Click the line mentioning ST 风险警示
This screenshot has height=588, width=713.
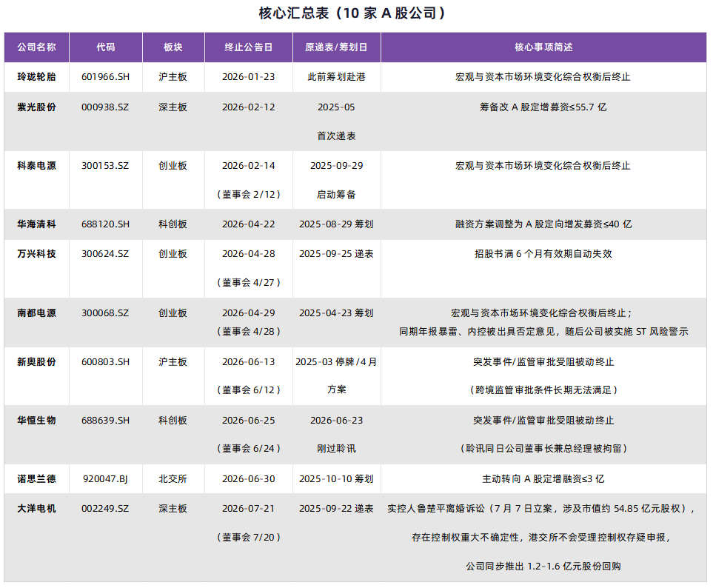543,332
